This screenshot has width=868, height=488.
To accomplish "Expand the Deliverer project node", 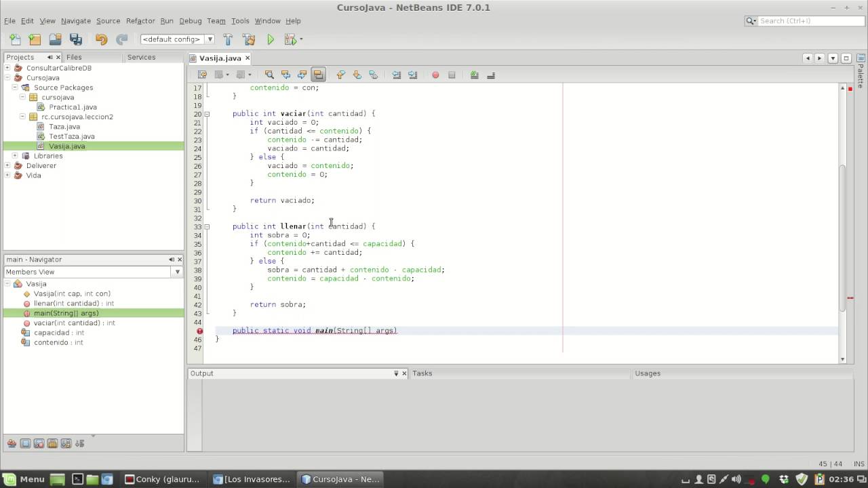I will click(8, 165).
